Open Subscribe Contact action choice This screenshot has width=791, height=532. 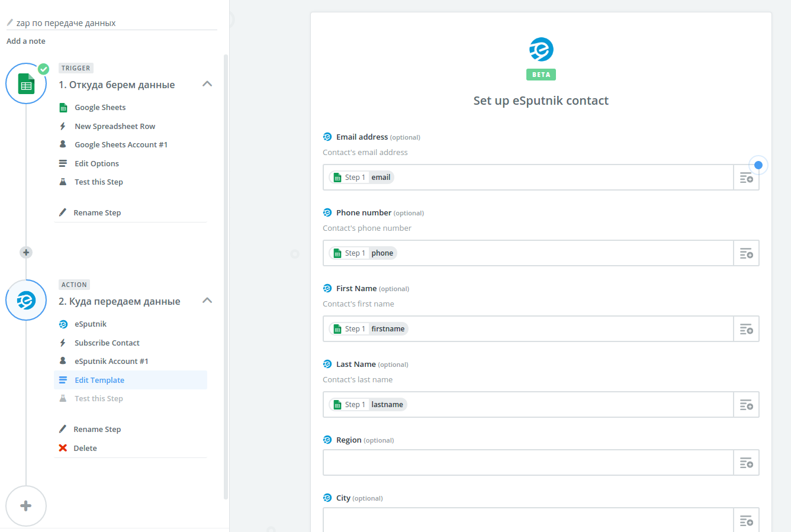pyautogui.click(x=107, y=343)
